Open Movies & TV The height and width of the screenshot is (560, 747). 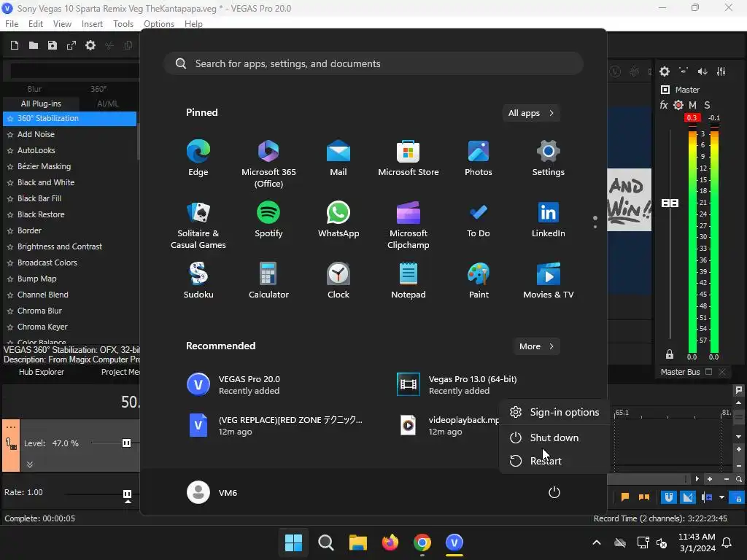click(x=549, y=281)
